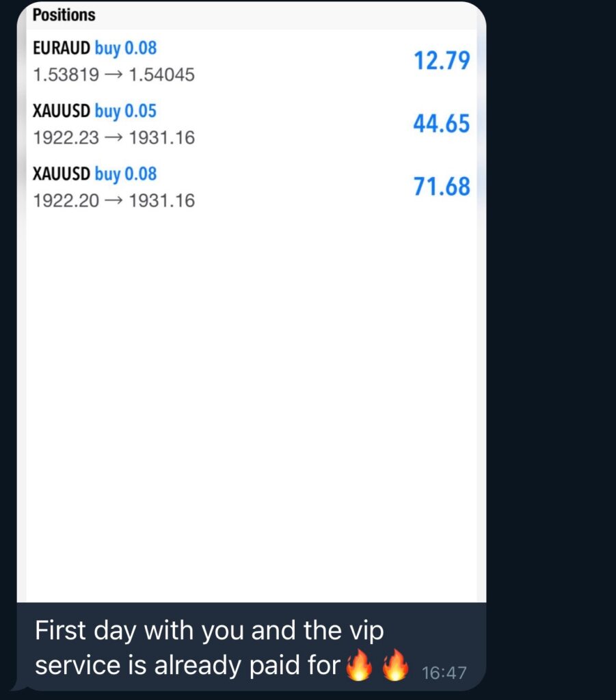Click the price range 1922.23 → 1931.16
Image resolution: width=616 pixels, height=700 pixels.
[113, 137]
